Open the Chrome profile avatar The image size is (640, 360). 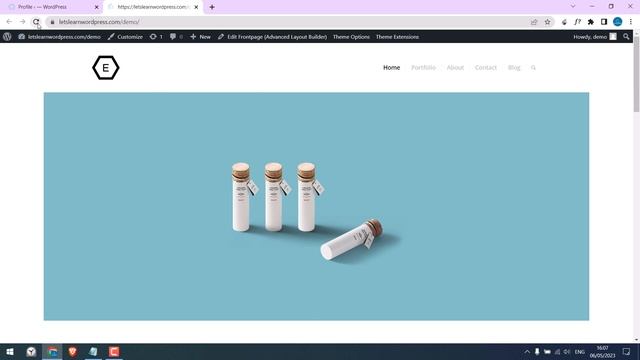pos(618,22)
